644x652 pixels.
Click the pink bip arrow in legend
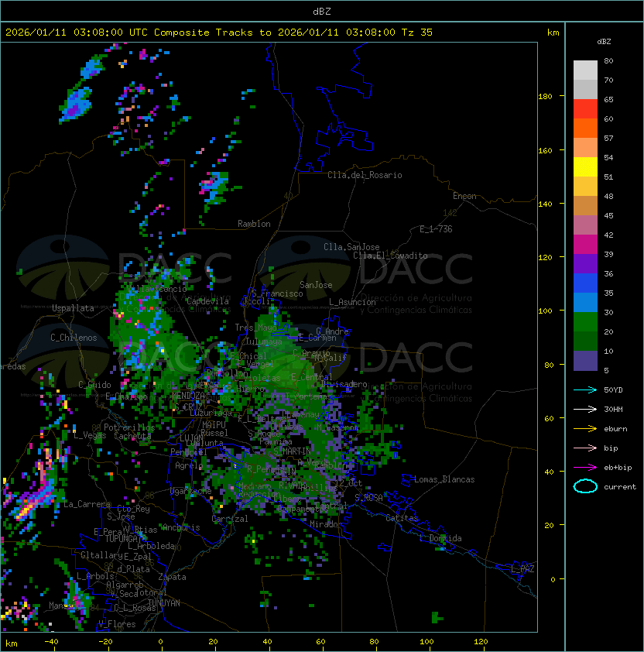585,448
